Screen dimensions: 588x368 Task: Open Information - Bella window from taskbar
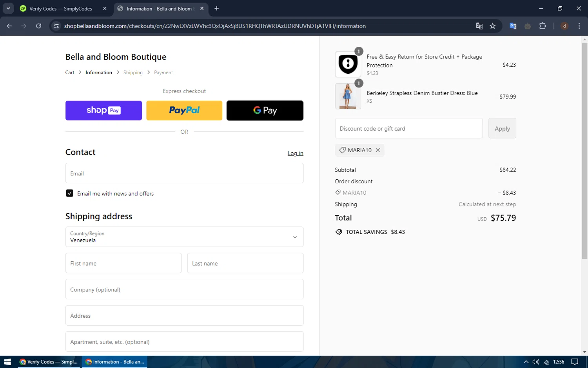click(115, 362)
